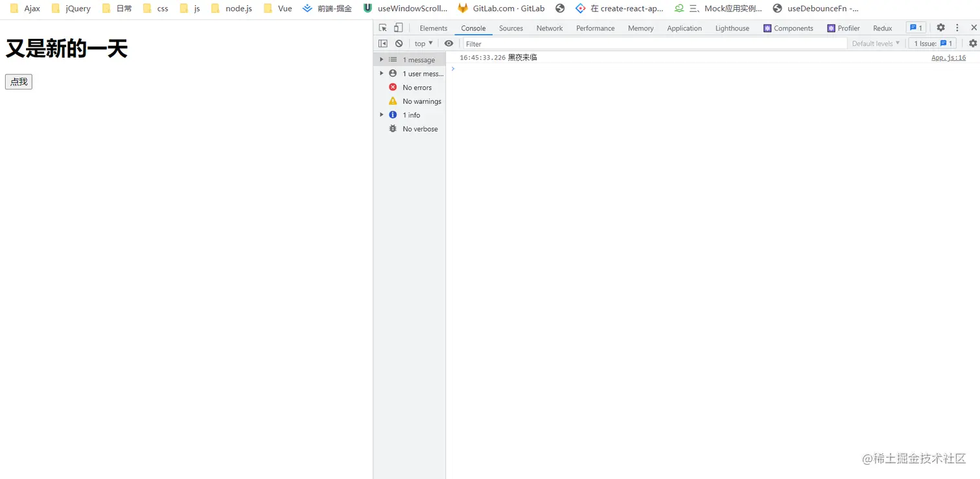The image size is (980, 479).
Task: Select the No verbose filter
Action: tap(410, 128)
